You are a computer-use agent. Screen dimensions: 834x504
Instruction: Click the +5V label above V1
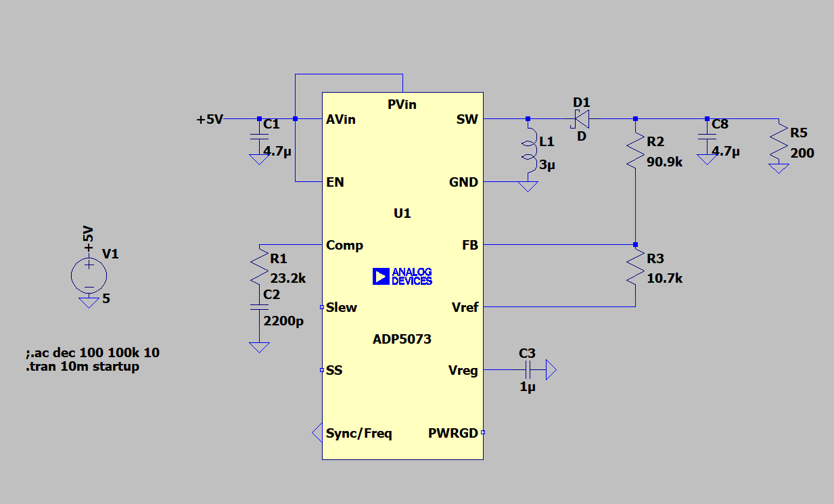click(88, 239)
